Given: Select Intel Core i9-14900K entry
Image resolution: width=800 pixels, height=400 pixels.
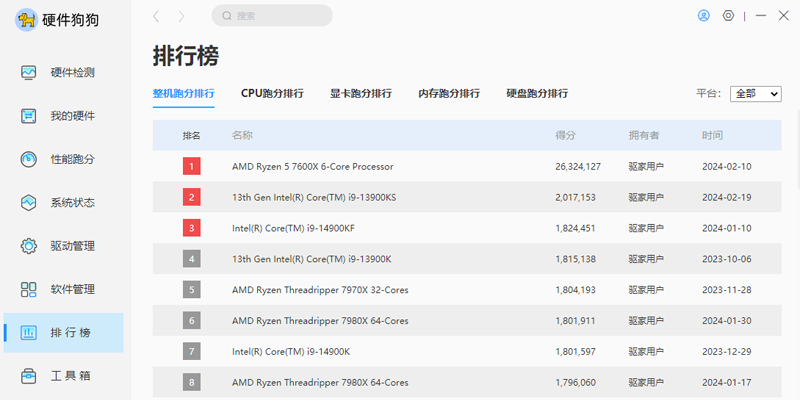Looking at the screenshot, I should 291,352.
